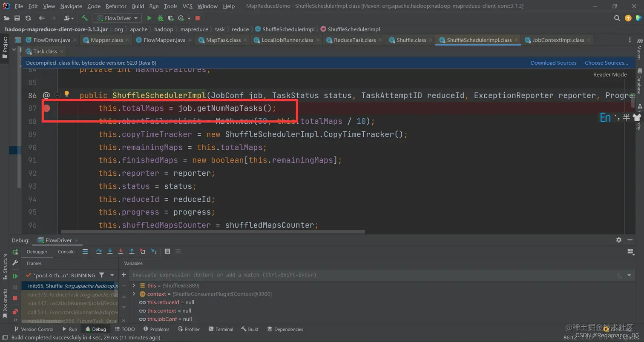Screen dimensions: 644x342
Task: Click the Download Sources link
Action: tap(553, 63)
